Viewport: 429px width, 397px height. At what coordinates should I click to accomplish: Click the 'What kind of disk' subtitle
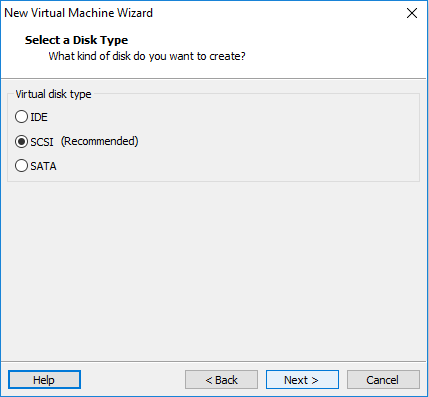click(147, 56)
